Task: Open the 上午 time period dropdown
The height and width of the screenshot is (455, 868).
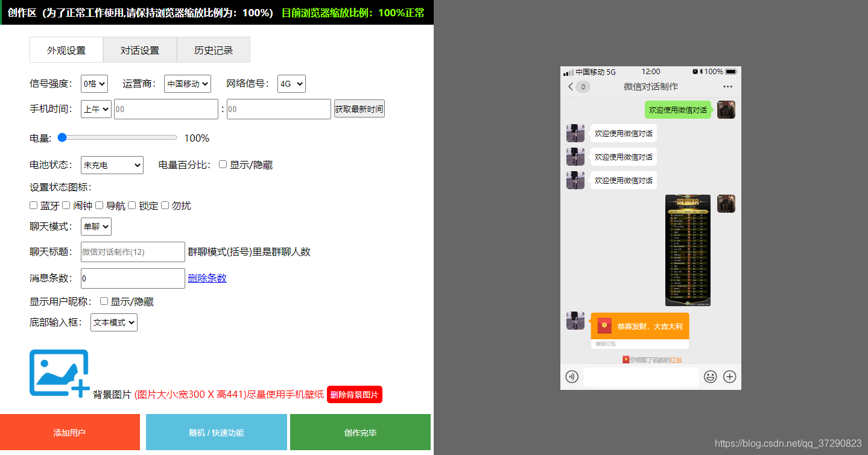Action: click(96, 109)
